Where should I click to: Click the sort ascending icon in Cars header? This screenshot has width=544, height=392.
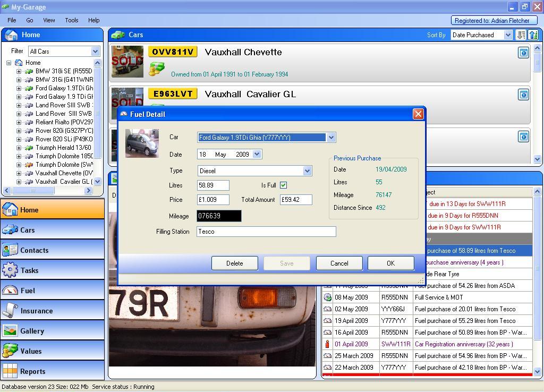point(533,35)
